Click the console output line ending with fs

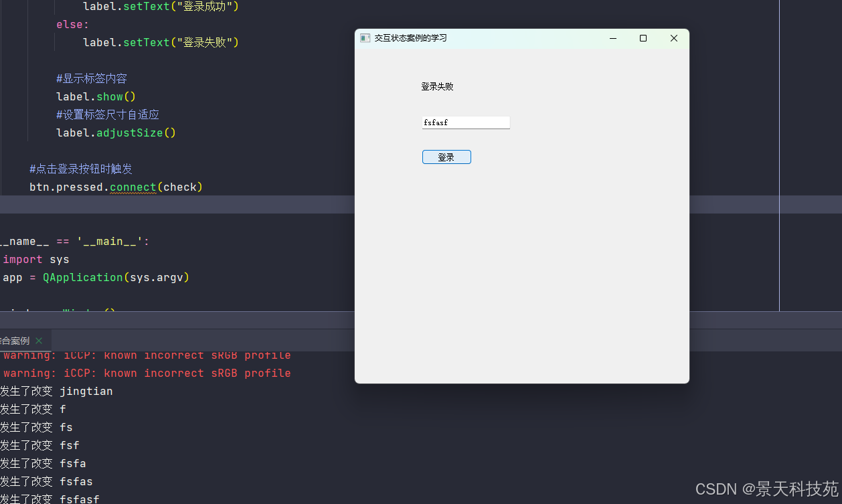coord(36,427)
